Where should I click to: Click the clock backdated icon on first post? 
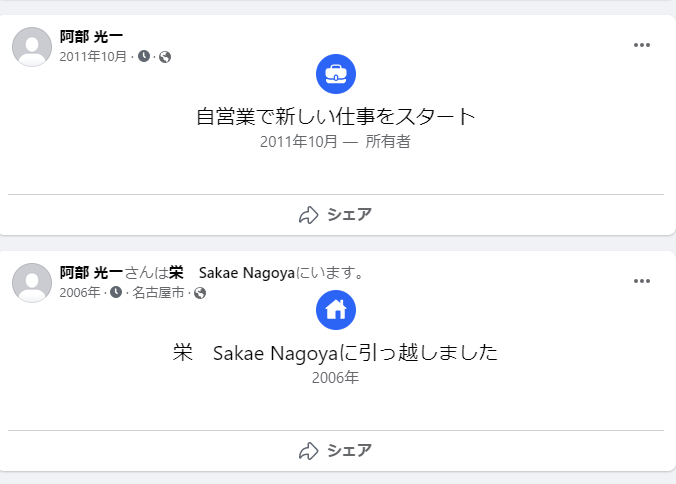[144, 56]
